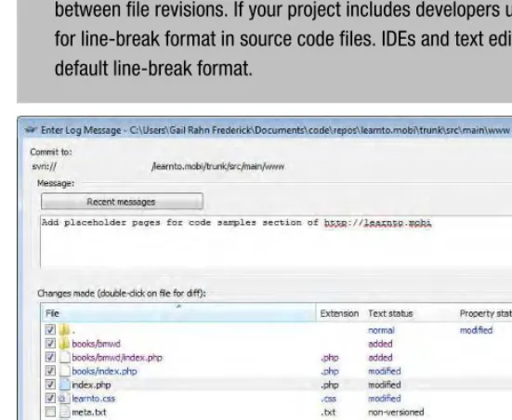Uncheck the root folder checkbox
The width and height of the screenshot is (512, 420).
point(50,330)
